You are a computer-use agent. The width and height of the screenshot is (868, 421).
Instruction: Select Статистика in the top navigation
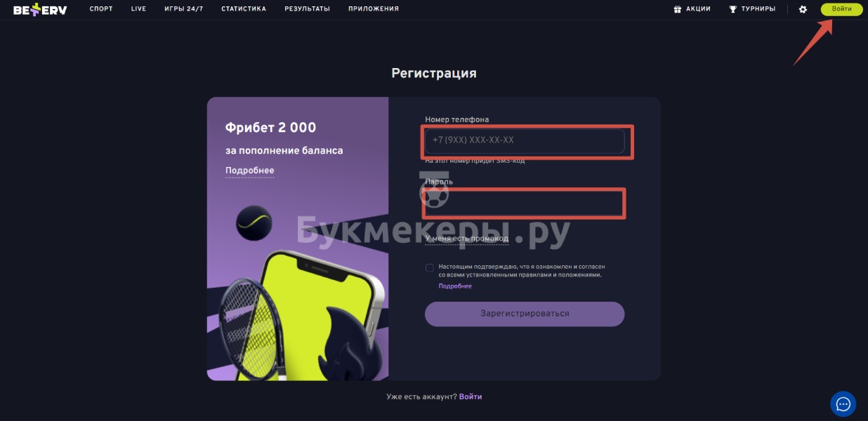click(x=244, y=9)
